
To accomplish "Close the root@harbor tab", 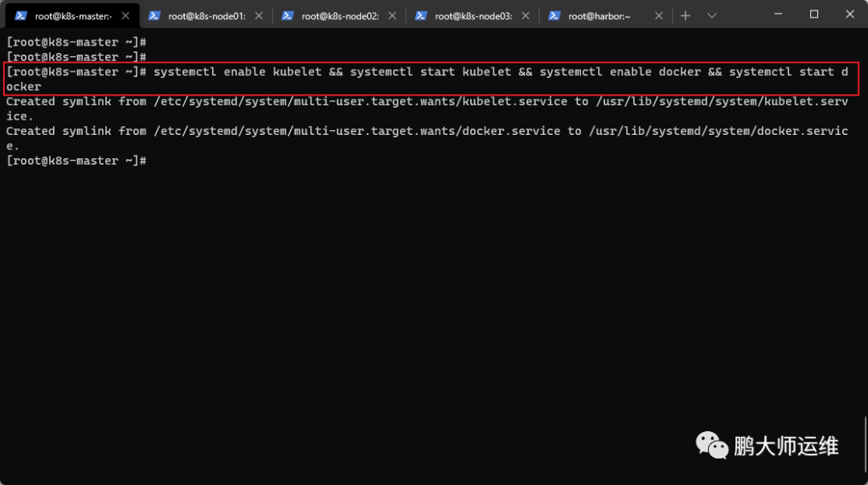I will click(659, 16).
